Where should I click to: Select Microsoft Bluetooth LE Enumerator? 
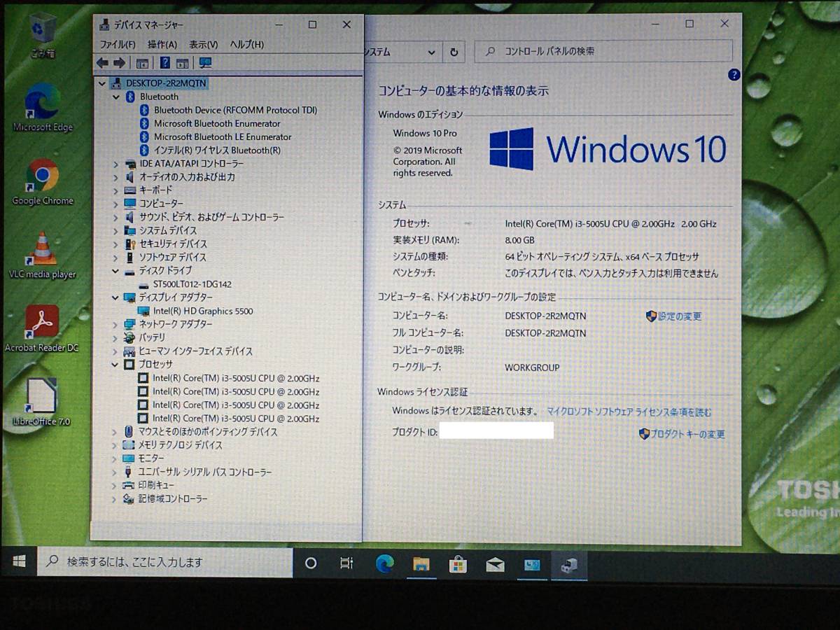223,136
